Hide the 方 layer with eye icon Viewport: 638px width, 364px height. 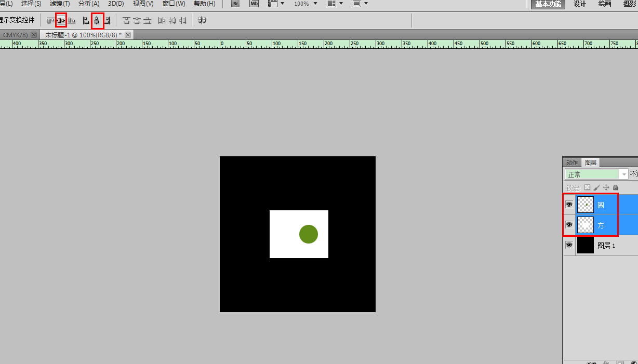pos(569,225)
